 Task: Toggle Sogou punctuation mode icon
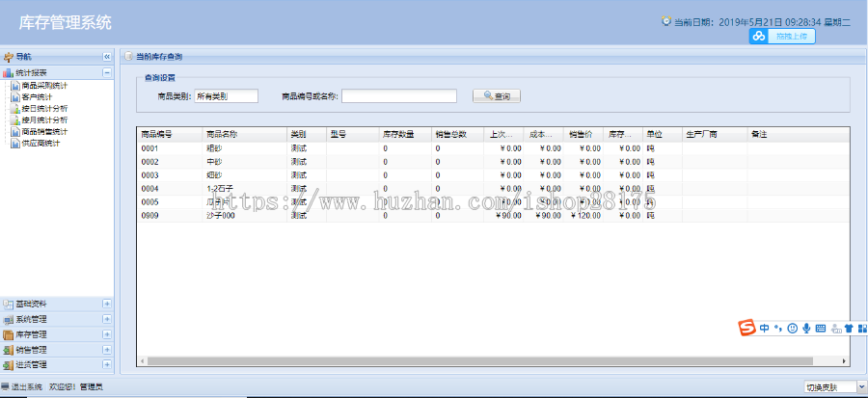(x=777, y=329)
